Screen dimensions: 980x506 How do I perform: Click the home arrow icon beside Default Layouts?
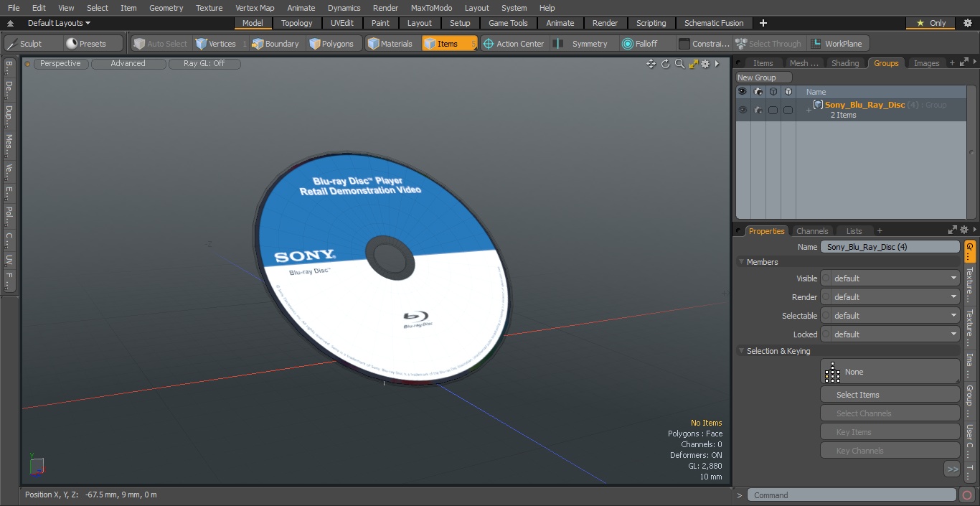tap(10, 23)
